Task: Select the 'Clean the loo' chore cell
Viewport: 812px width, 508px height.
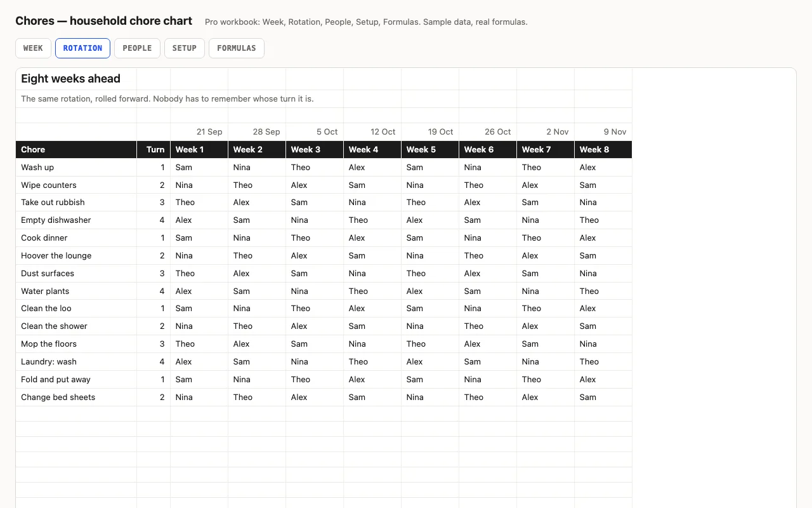Action: click(x=76, y=309)
